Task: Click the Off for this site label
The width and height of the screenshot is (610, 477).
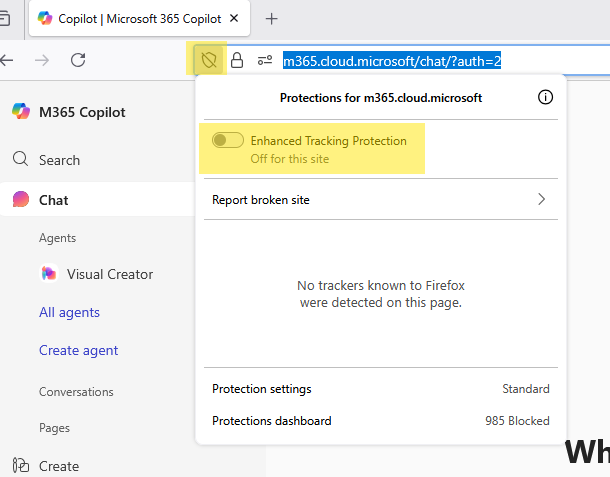Action: click(x=289, y=159)
